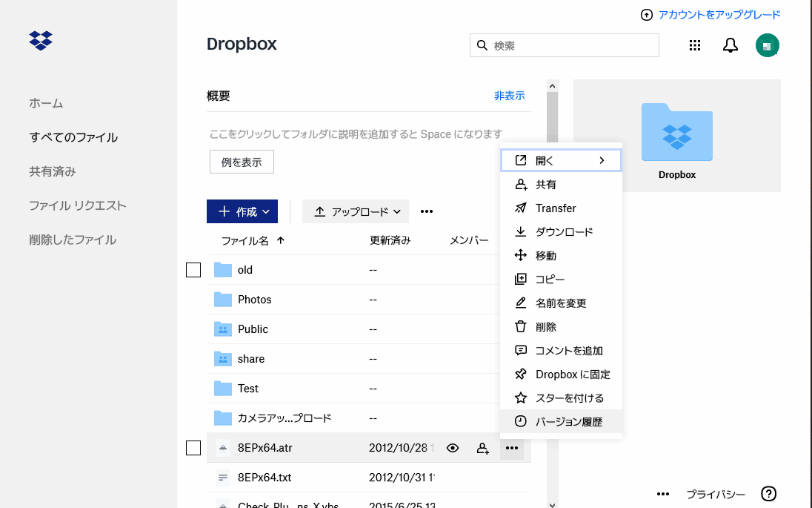Click メンバー column header
Image resolution: width=812 pixels, height=508 pixels.
pyautogui.click(x=469, y=240)
